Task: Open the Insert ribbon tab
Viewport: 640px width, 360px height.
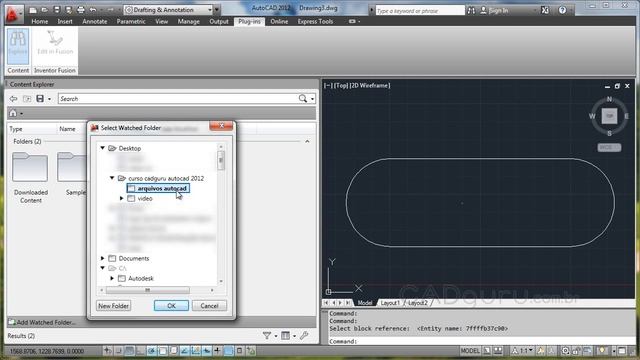Action: [x=65, y=22]
